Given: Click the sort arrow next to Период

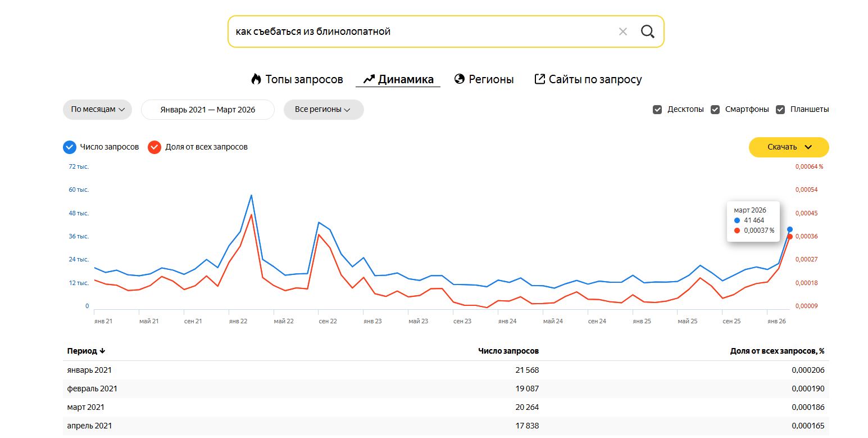Looking at the screenshot, I should tap(102, 351).
